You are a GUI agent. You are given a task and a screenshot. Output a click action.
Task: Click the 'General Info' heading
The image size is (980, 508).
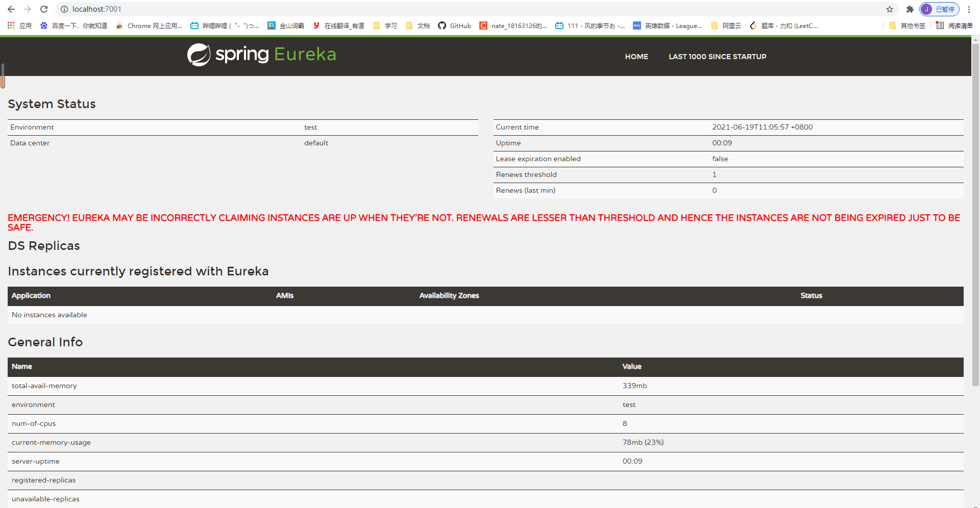45,342
